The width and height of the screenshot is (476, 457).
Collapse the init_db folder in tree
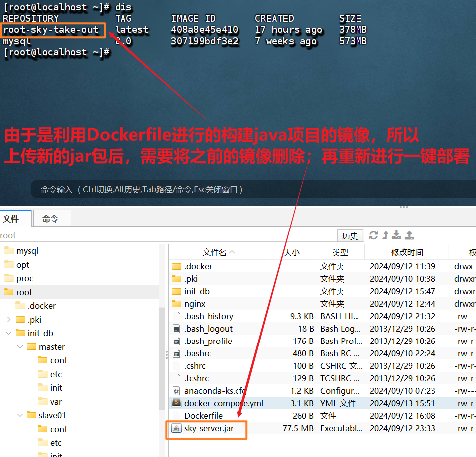point(9,333)
